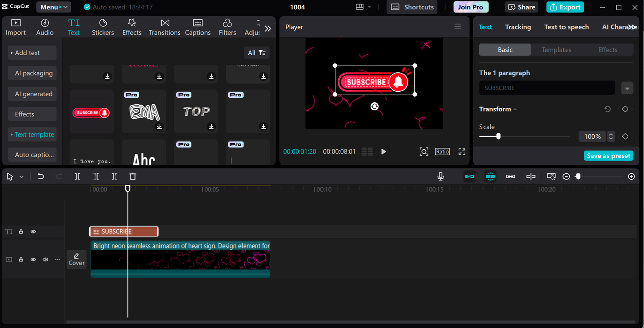Open the Import panel
The image size is (644, 328).
(x=16, y=27)
